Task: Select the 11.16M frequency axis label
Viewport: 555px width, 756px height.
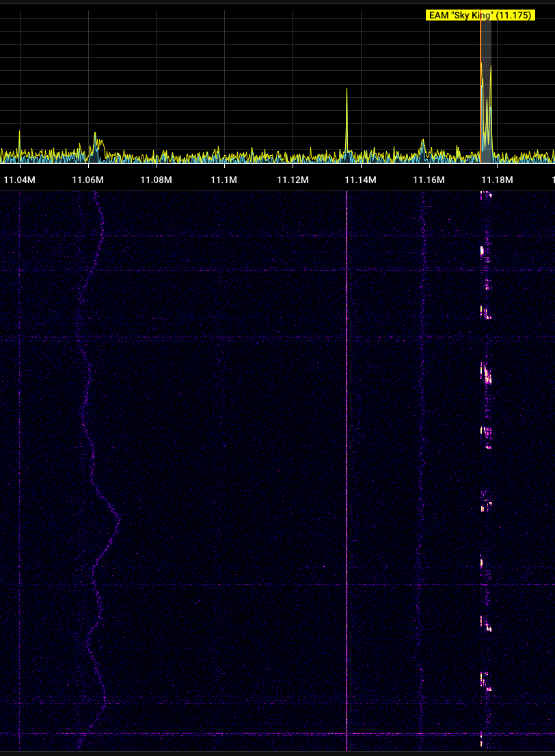Action: 429,180
